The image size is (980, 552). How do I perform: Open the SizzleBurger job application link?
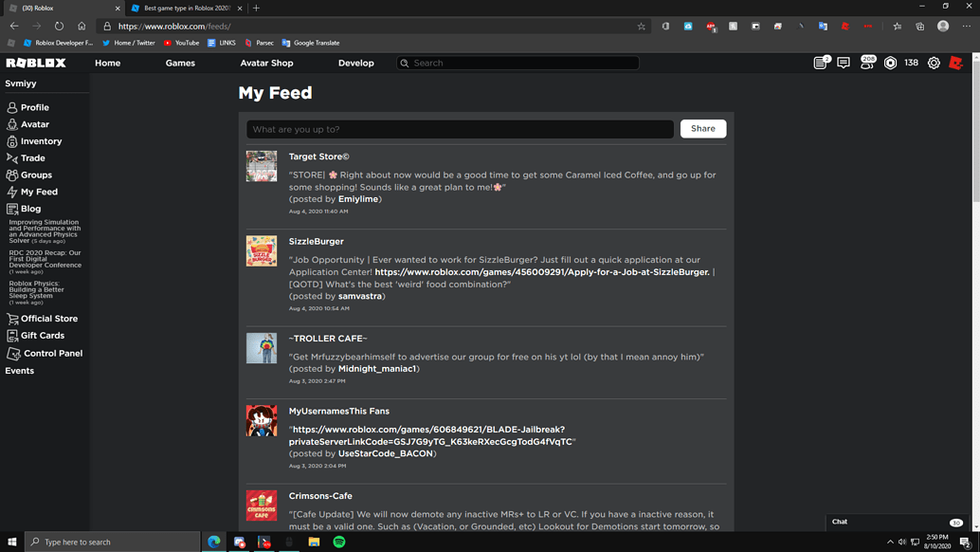tap(542, 272)
